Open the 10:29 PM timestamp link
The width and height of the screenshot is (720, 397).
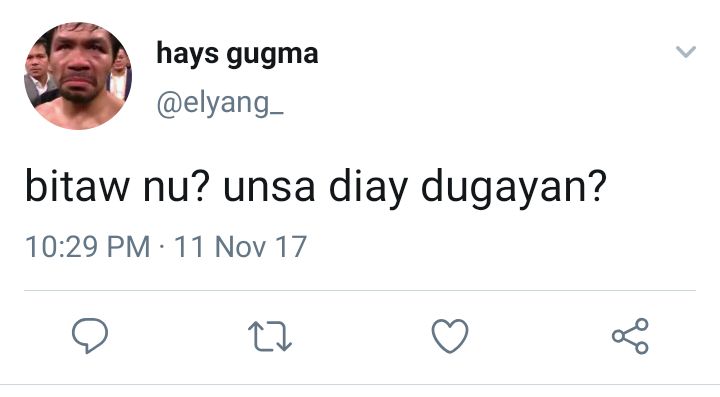click(x=88, y=246)
